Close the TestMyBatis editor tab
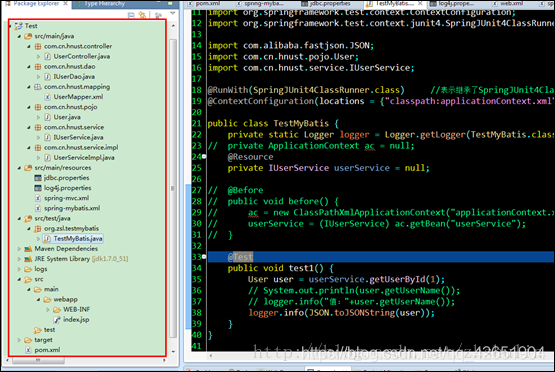 coord(420,4)
